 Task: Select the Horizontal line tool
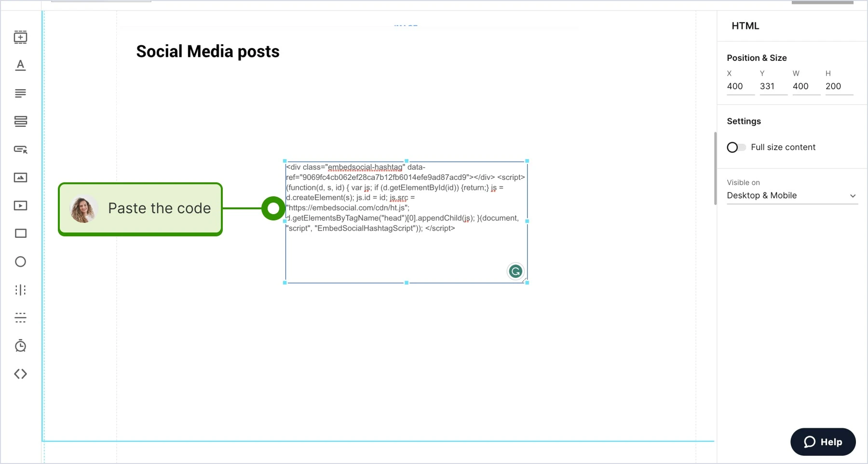20,318
